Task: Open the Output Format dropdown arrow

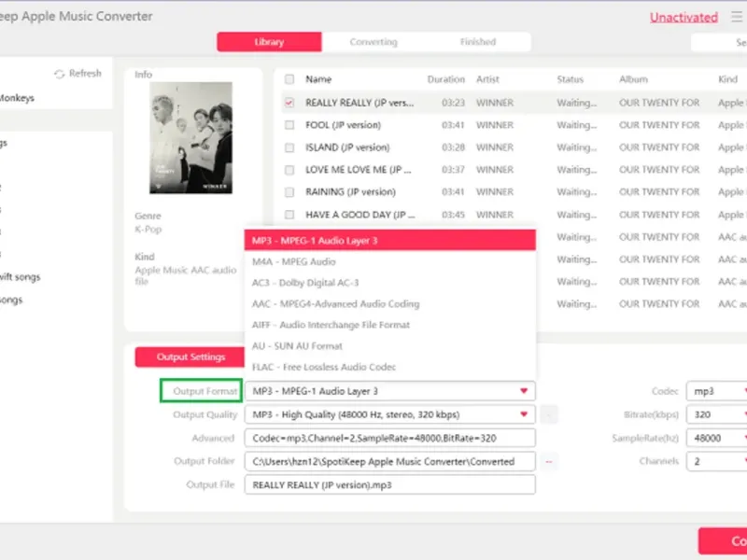Action: (524, 391)
